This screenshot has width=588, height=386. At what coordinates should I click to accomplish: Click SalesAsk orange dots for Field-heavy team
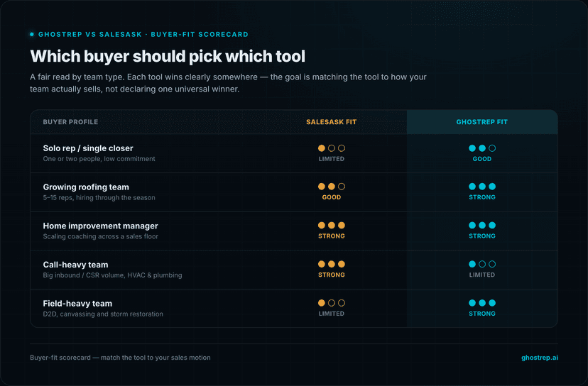332,303
